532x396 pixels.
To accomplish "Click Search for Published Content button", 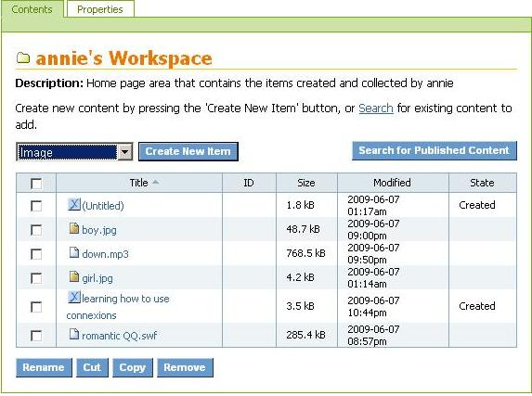I will pyautogui.click(x=435, y=150).
